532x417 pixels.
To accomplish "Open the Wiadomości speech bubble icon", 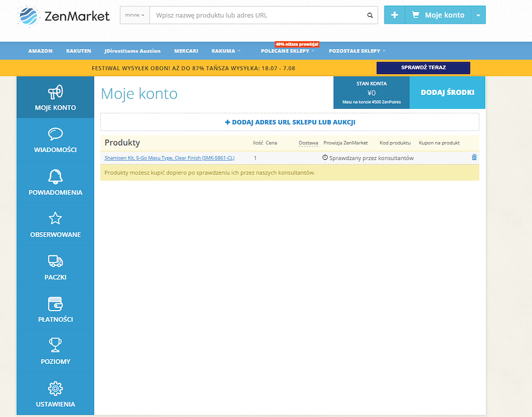I will tap(55, 134).
